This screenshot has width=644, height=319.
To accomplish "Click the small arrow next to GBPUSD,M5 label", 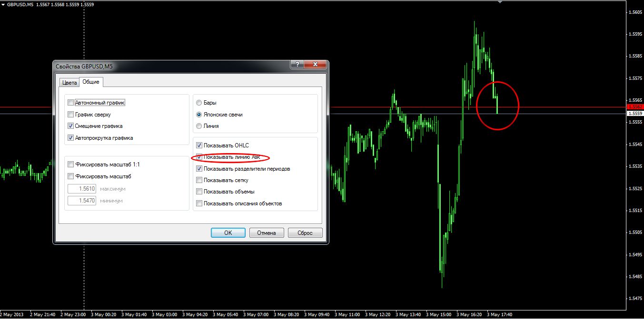I will click(x=3, y=4).
